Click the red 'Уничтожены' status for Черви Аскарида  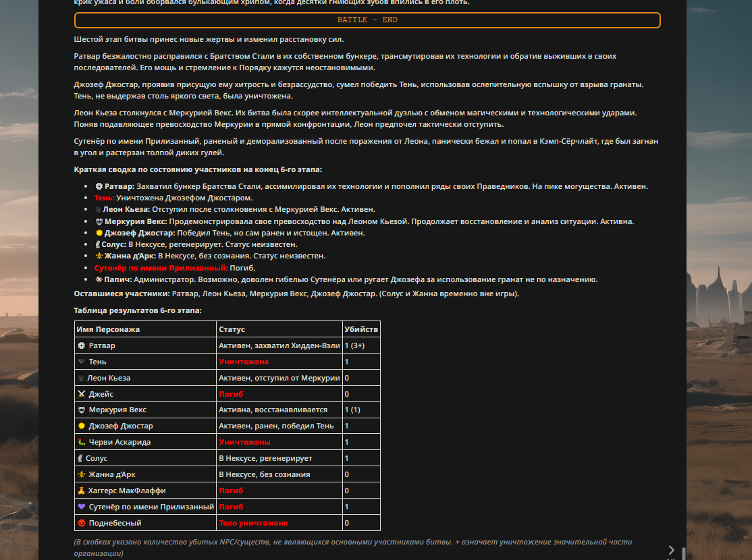click(x=244, y=442)
